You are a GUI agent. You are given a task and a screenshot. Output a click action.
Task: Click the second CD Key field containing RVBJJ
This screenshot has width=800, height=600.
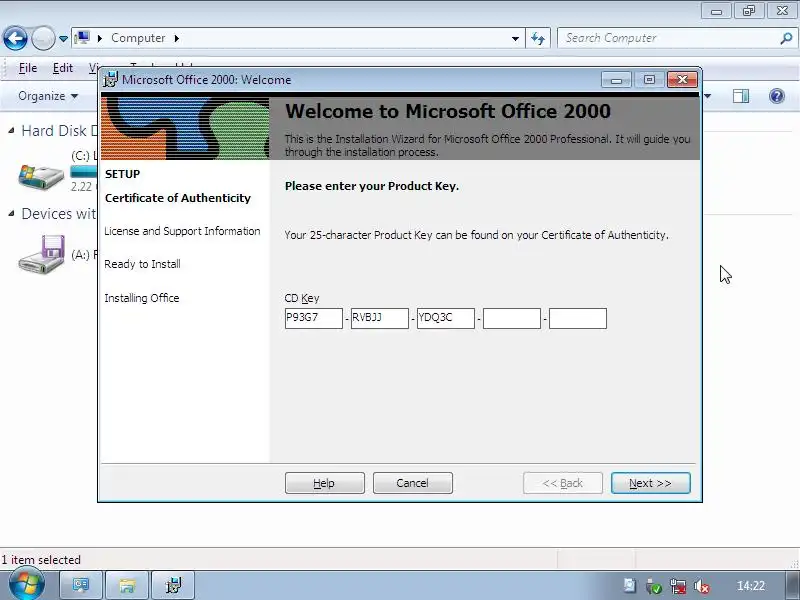click(x=380, y=318)
